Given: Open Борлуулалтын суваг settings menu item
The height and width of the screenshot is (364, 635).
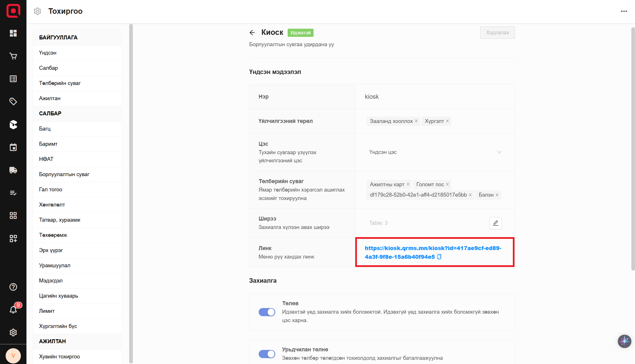Looking at the screenshot, I should click(x=64, y=174).
